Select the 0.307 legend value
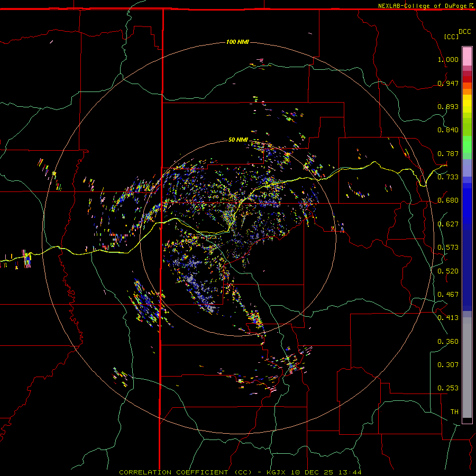 coord(448,365)
